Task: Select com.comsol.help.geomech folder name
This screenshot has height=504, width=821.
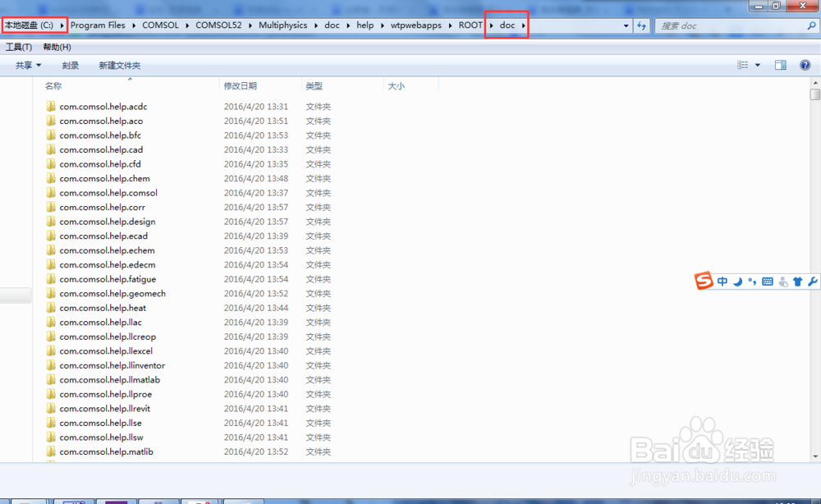Action: (x=112, y=294)
